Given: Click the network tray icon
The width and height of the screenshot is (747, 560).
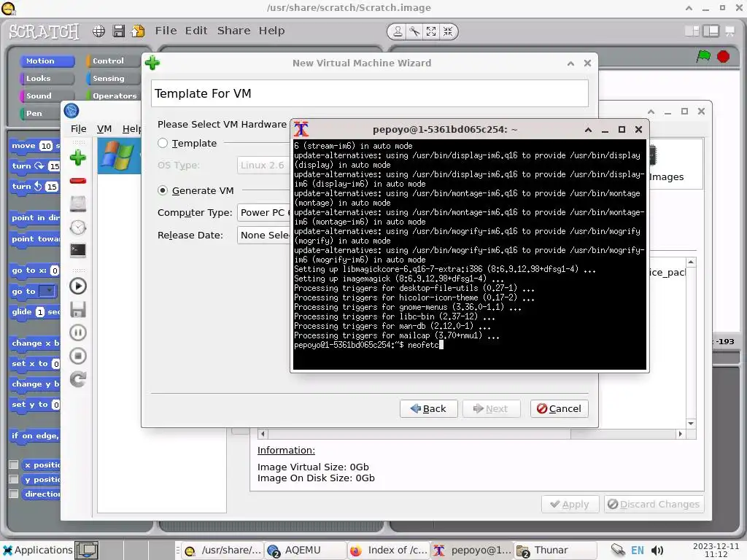Looking at the screenshot, I should (618, 550).
